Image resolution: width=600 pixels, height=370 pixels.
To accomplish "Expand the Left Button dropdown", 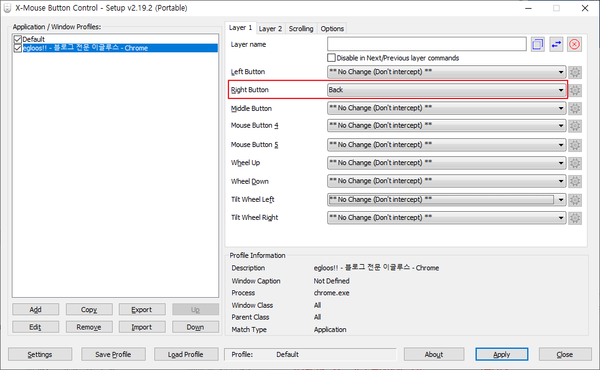I will (446, 72).
